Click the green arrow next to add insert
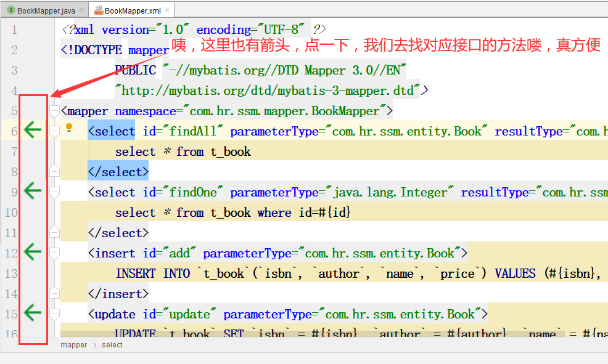Screen dimensions: 608x364 [33, 252]
